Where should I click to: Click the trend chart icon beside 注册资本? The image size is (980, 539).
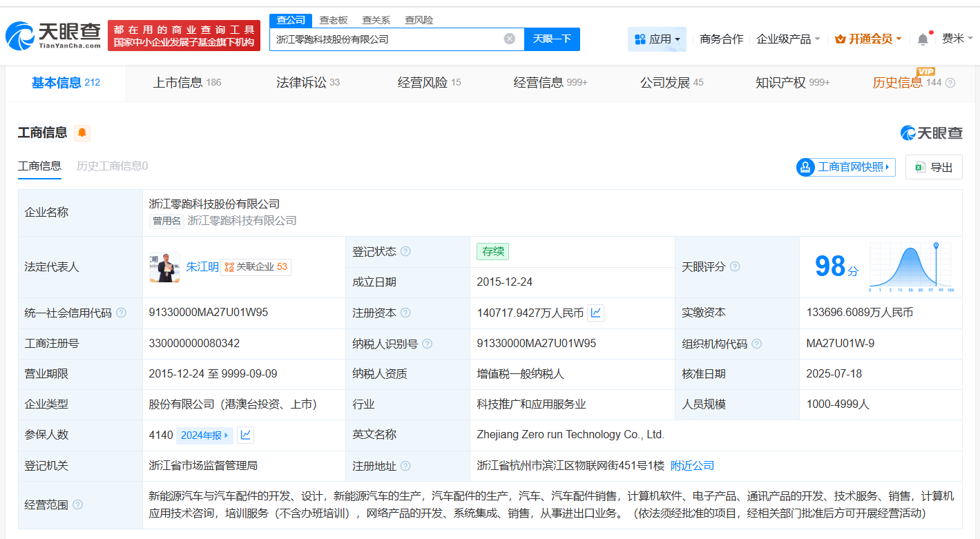pos(595,313)
